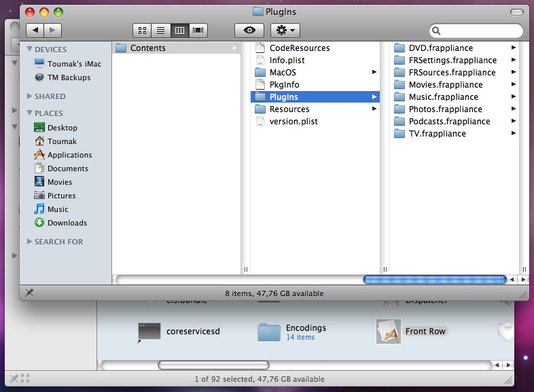Click the blue horizontal scrollbar thumb
The height and width of the screenshot is (392, 534).
click(435, 280)
